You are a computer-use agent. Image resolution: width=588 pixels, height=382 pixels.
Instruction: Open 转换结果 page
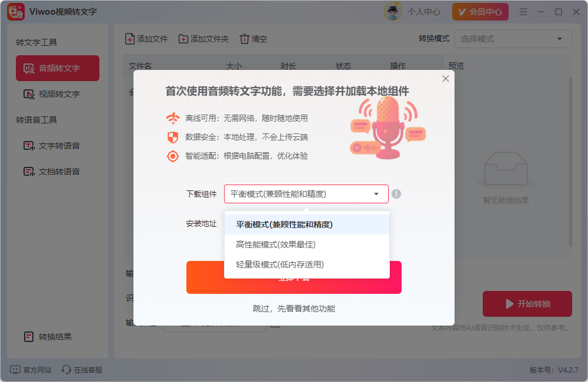(48, 337)
